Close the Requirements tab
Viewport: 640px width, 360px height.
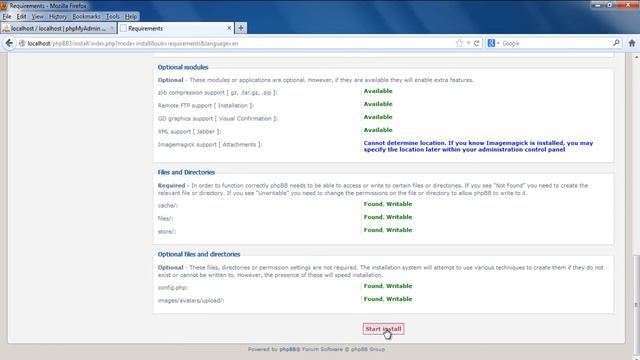coord(229,28)
